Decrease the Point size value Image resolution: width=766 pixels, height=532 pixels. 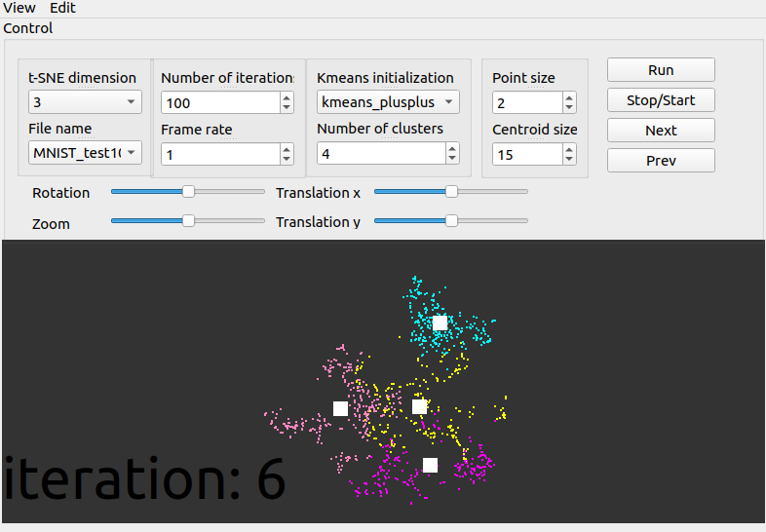coord(569,108)
